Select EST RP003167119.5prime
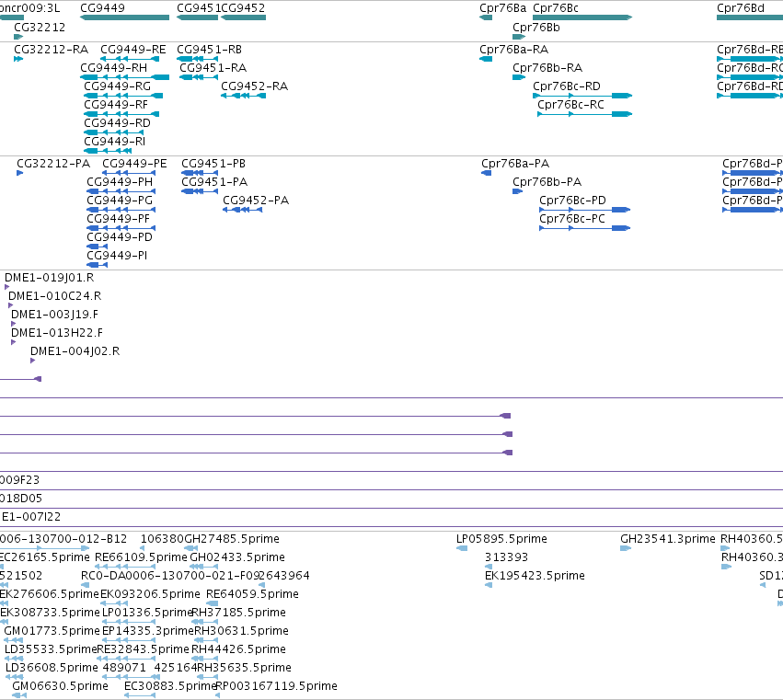The width and height of the screenshot is (783, 700). [277, 687]
